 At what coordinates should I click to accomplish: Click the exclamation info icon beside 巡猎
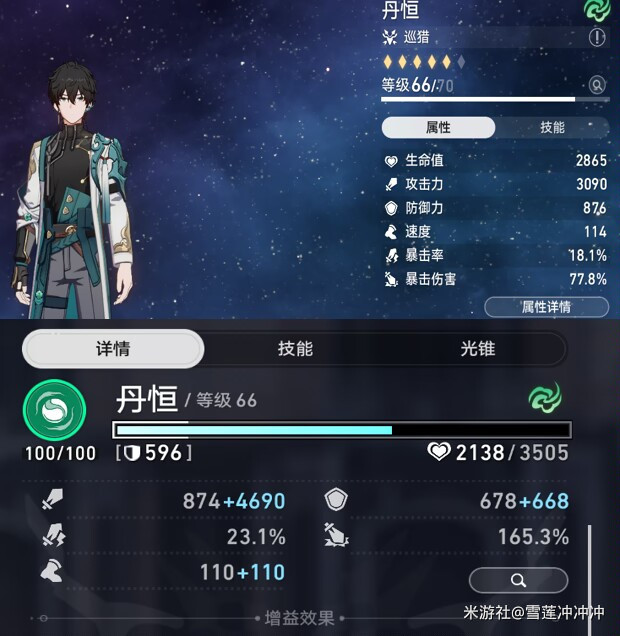point(596,37)
